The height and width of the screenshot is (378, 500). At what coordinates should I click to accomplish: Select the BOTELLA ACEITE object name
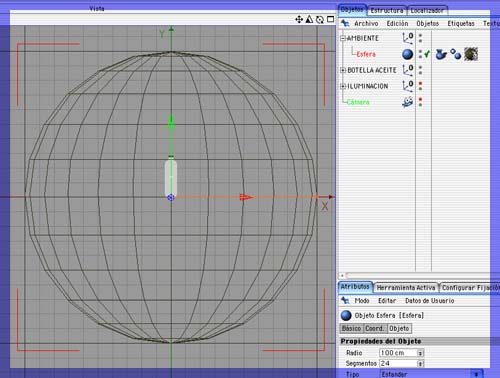(372, 70)
